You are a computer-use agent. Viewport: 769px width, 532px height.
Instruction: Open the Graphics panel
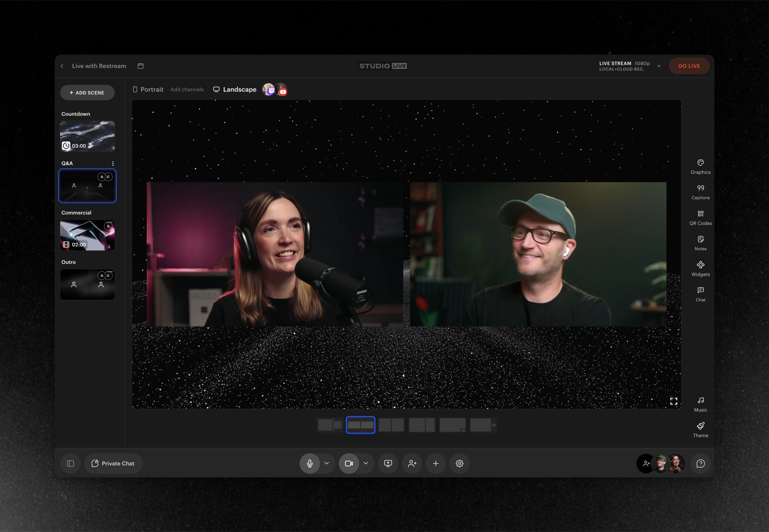(x=701, y=167)
